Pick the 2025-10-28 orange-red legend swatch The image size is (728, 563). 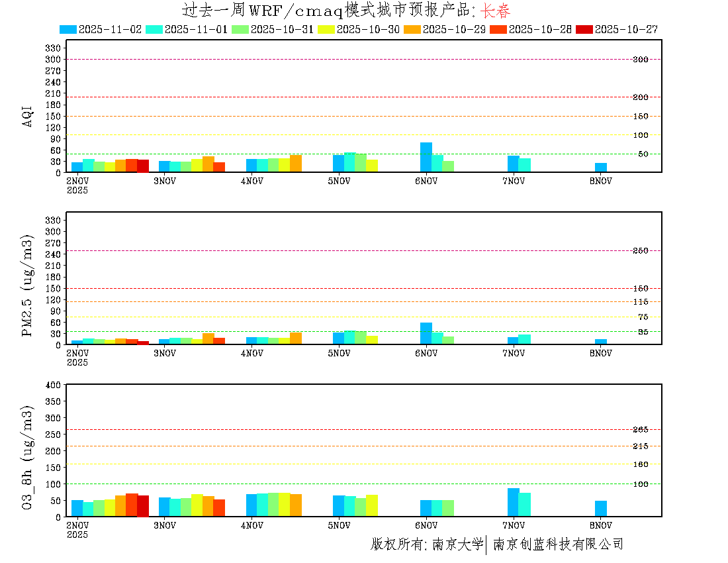pyautogui.click(x=498, y=29)
